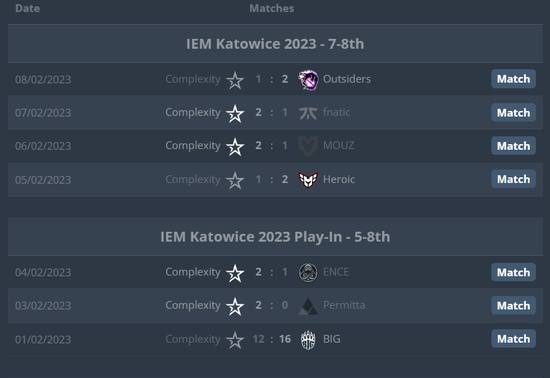Open Match for Complexity vs Permitta

(513, 305)
